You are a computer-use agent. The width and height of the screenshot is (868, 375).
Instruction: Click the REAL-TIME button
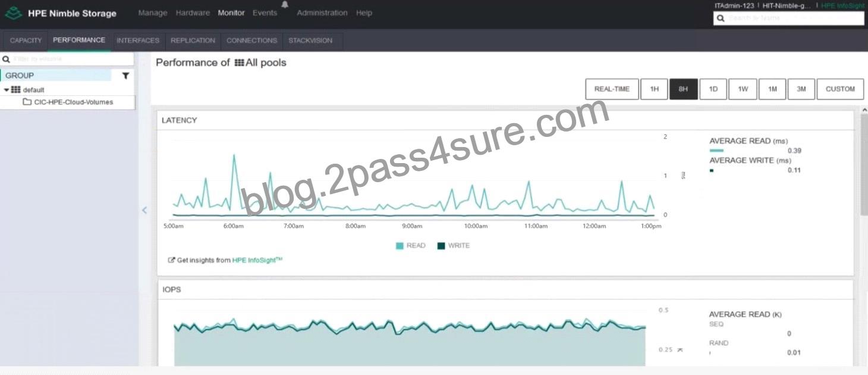[612, 89]
